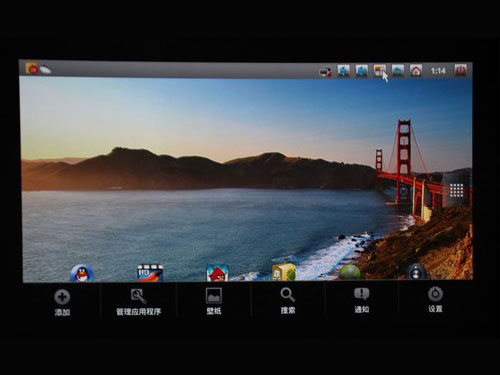Open the app drawer grid icon

click(x=456, y=190)
